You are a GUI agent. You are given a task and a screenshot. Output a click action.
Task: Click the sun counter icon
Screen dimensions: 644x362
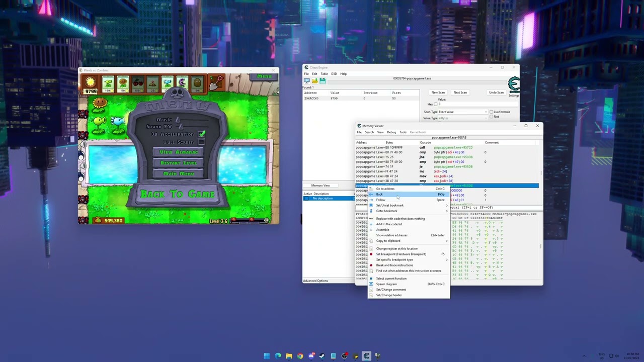point(91,82)
